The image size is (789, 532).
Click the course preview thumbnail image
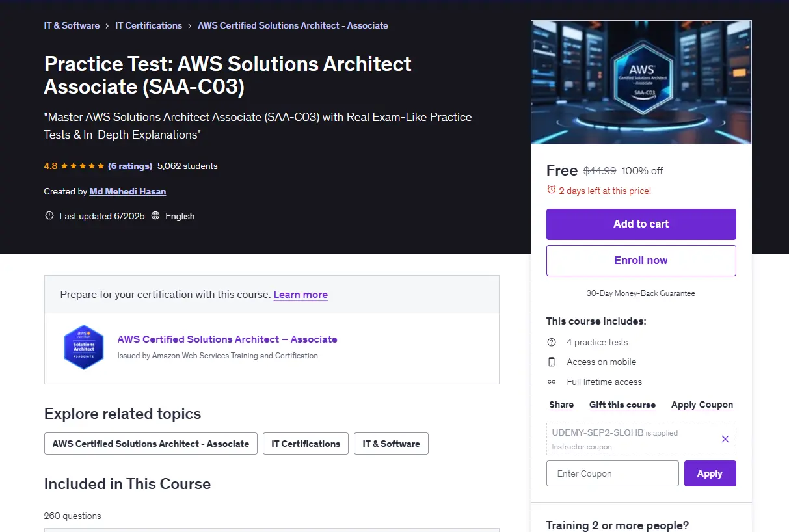tap(641, 82)
